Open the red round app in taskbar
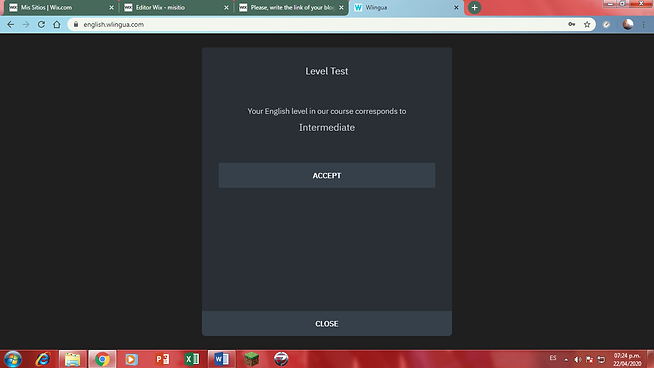 [281, 359]
